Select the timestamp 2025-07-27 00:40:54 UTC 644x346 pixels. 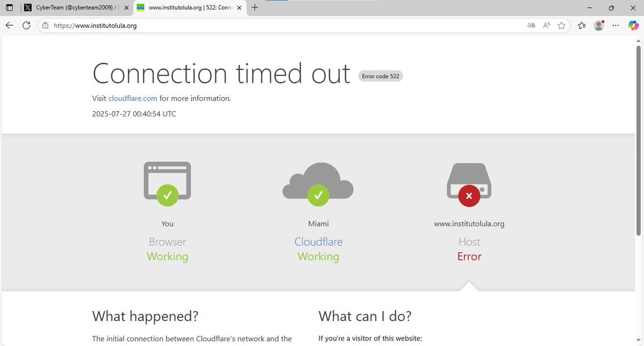(x=134, y=114)
